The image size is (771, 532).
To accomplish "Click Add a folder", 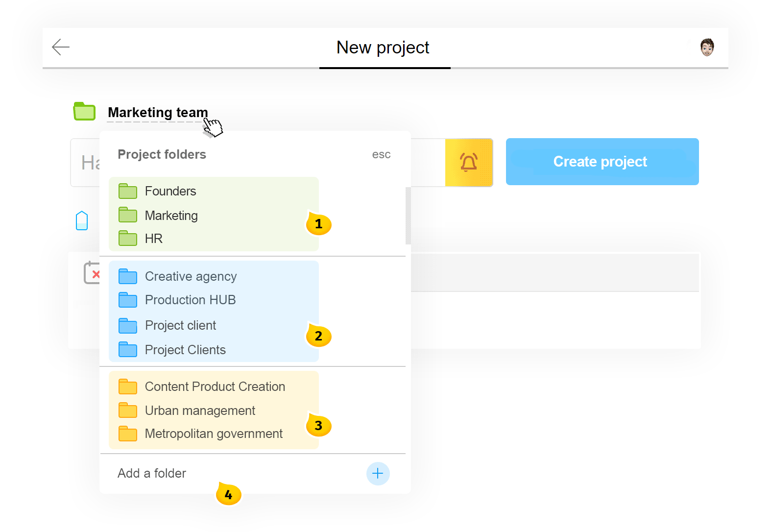I will click(151, 473).
